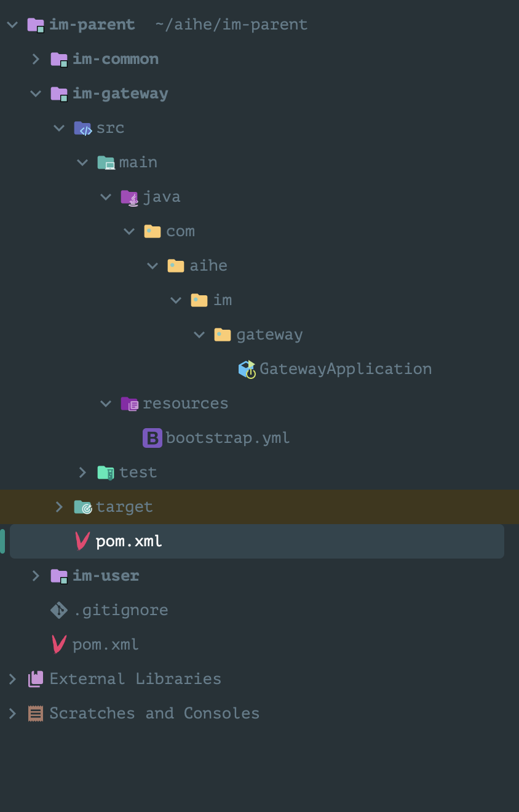Select the com package label

coord(180,231)
